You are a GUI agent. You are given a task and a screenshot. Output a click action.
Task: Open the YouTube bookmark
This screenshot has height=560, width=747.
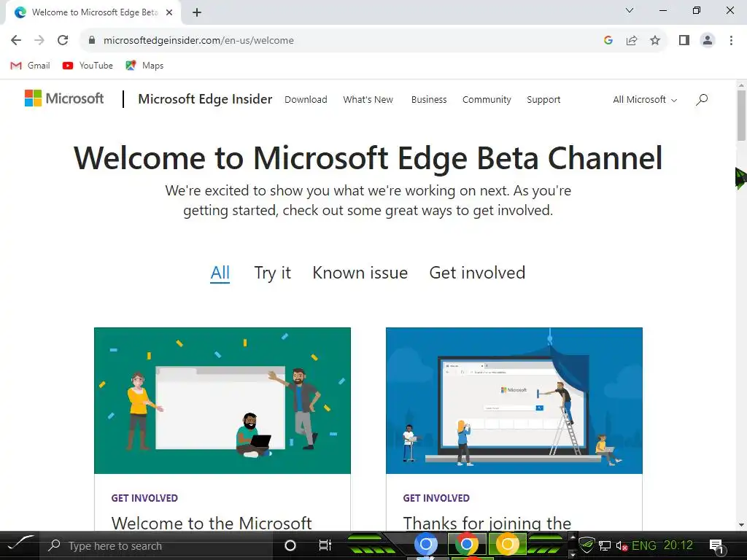(88, 66)
